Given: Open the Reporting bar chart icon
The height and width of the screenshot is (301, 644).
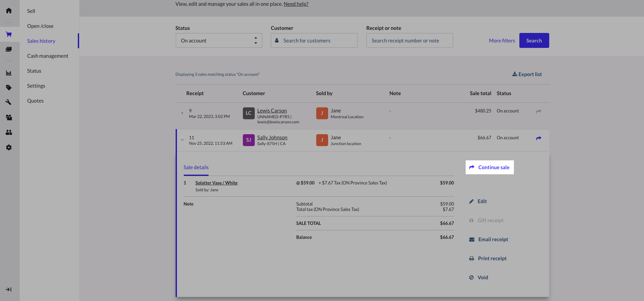Looking at the screenshot, I should tap(9, 73).
